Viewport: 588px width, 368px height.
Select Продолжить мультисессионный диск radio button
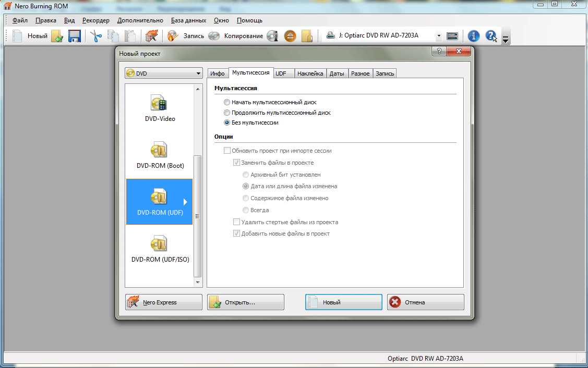(x=227, y=113)
